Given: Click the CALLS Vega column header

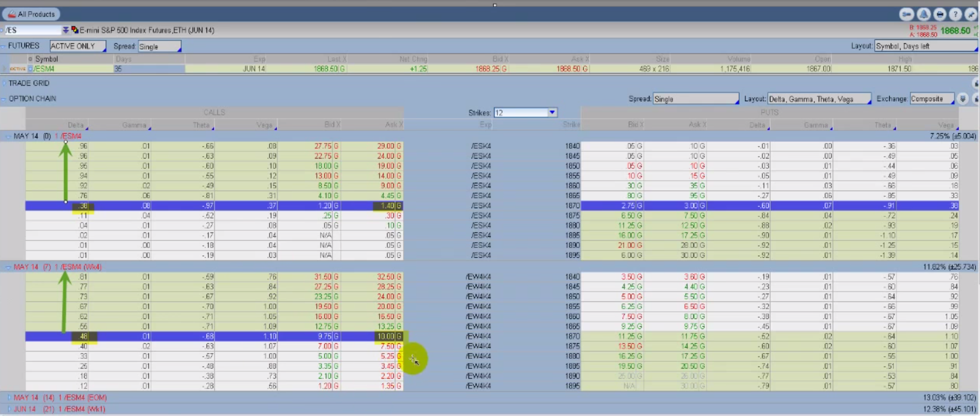Looking at the screenshot, I should 265,125.
